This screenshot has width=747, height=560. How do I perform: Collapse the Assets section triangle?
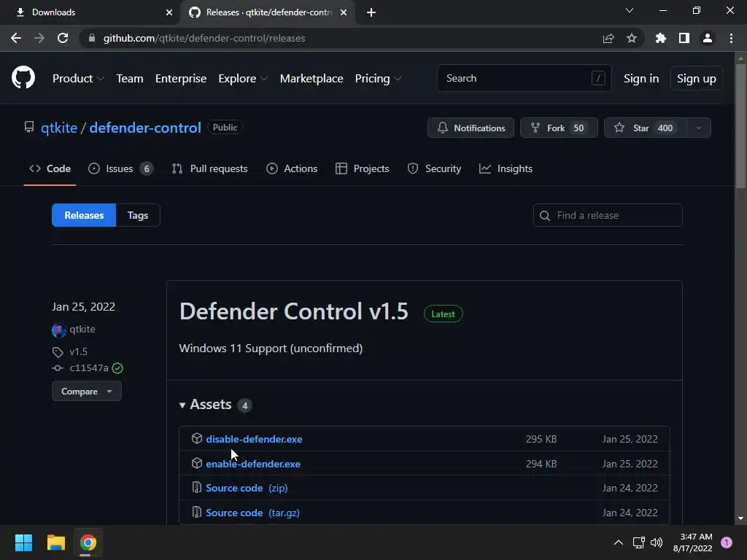pyautogui.click(x=182, y=405)
